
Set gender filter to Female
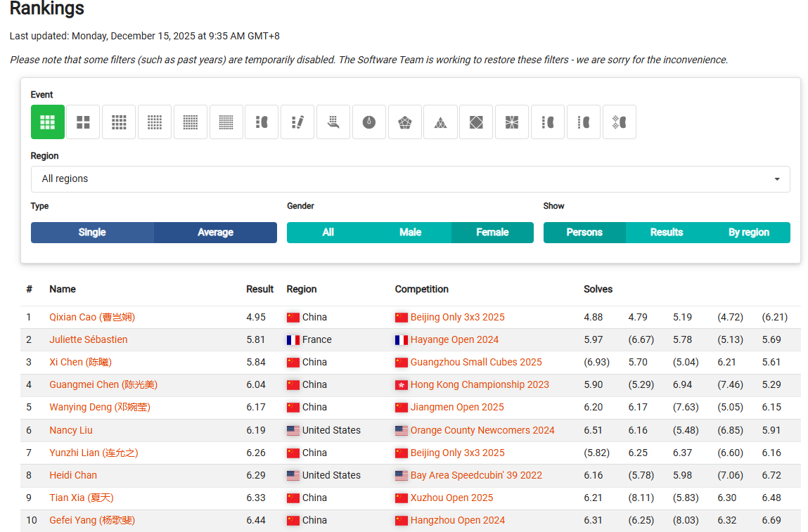point(493,233)
